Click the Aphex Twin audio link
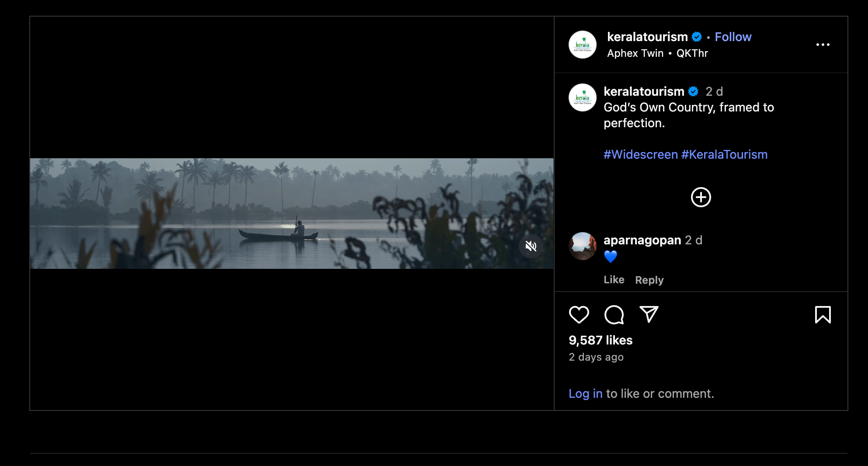 635,53
